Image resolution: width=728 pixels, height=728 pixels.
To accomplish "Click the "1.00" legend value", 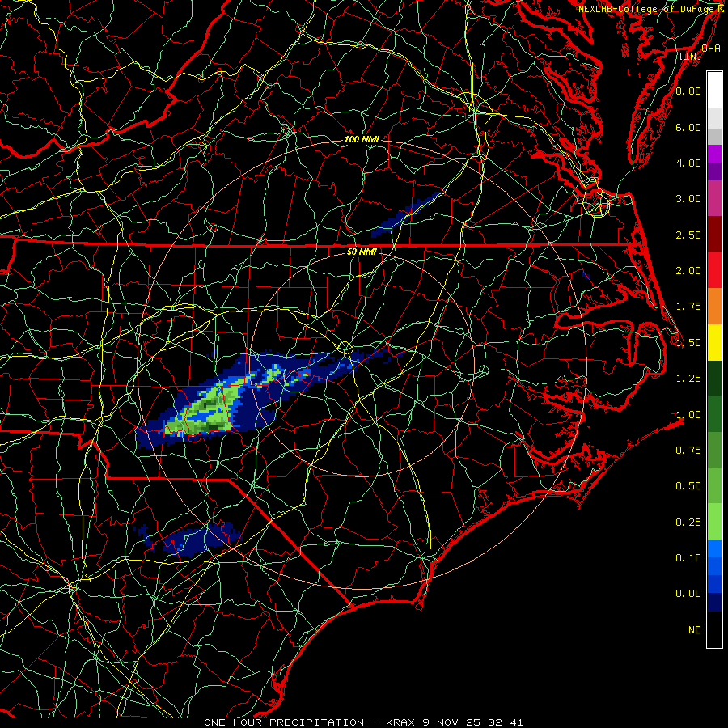I will (x=688, y=415).
